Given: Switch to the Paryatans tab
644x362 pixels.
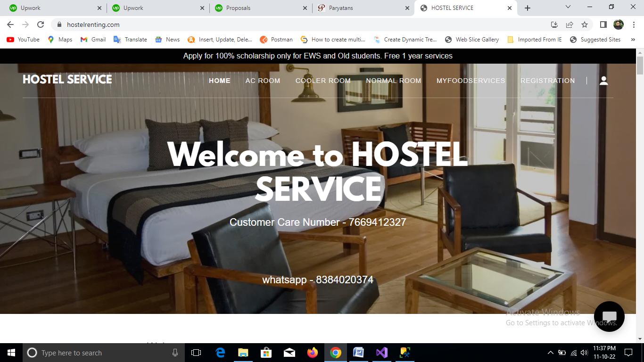Looking at the screenshot, I should pos(361,8).
